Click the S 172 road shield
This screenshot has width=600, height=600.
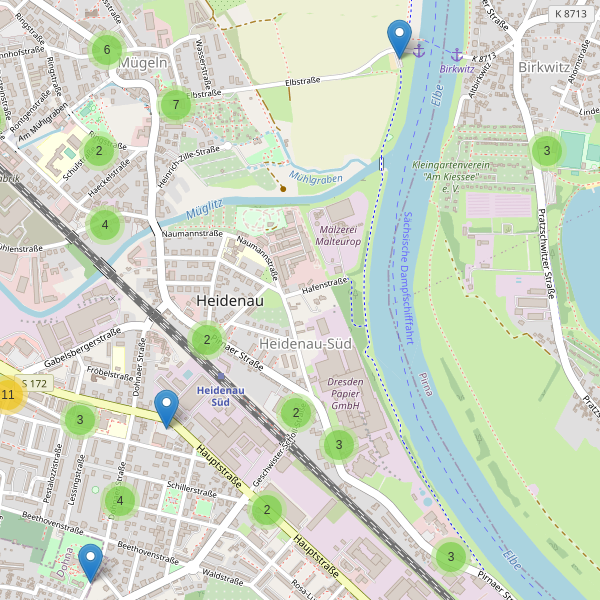tap(34, 383)
